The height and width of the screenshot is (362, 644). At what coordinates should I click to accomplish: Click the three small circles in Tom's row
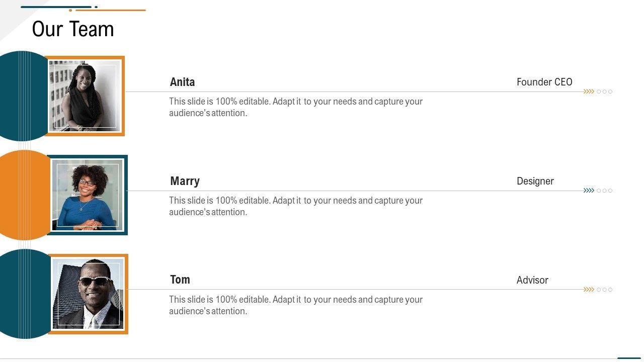[x=604, y=290]
